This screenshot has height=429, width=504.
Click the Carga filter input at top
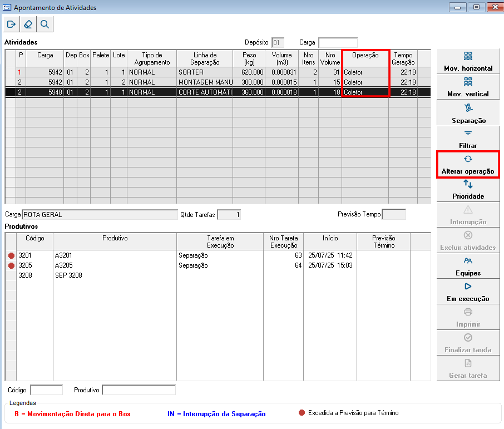[x=338, y=42]
